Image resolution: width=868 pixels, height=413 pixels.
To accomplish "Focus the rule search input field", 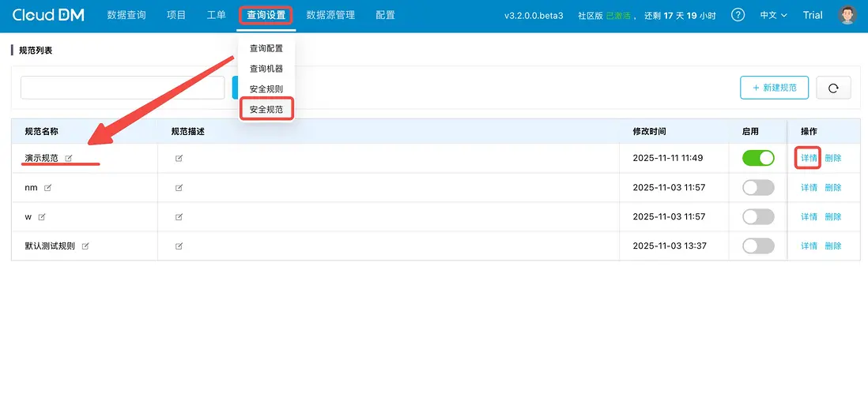I will point(123,88).
